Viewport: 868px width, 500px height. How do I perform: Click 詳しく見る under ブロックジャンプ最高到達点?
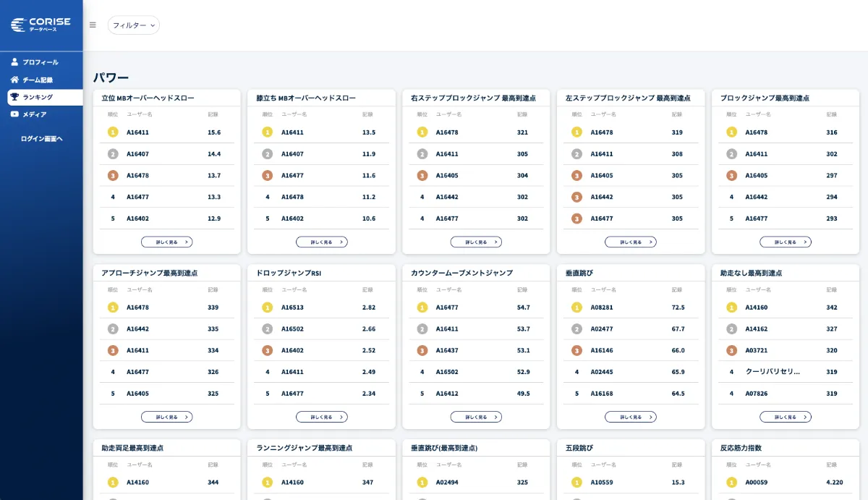point(786,242)
